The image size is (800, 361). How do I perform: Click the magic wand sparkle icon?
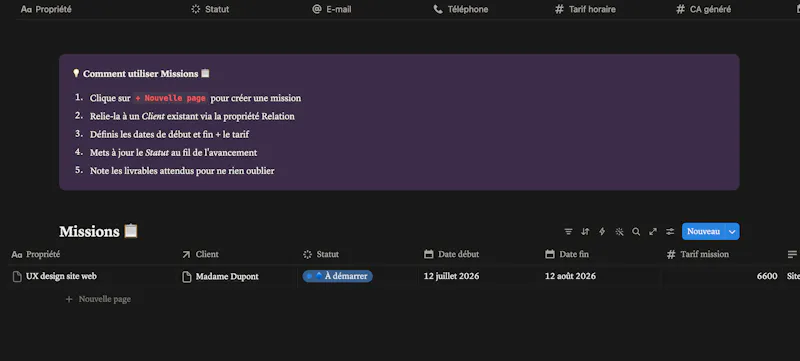[619, 231]
